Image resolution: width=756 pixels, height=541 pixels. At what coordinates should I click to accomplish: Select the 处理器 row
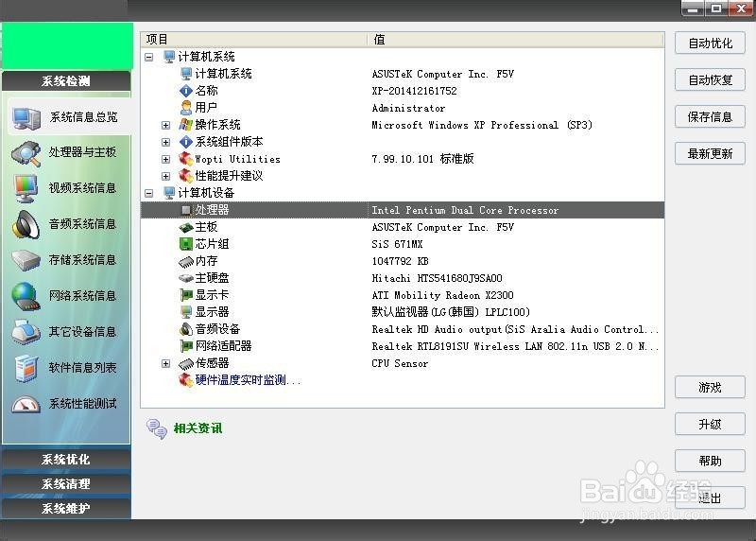tap(403, 210)
